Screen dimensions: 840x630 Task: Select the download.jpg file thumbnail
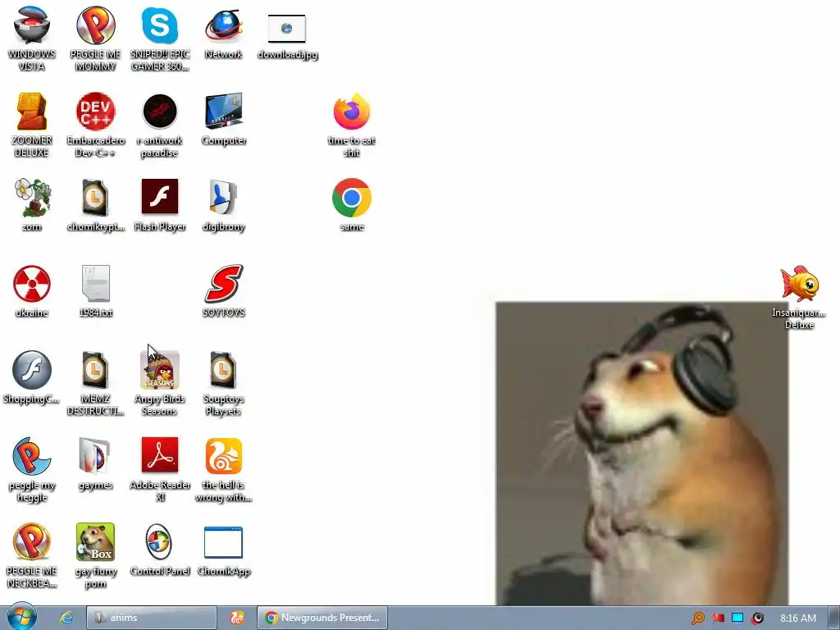pos(287,29)
